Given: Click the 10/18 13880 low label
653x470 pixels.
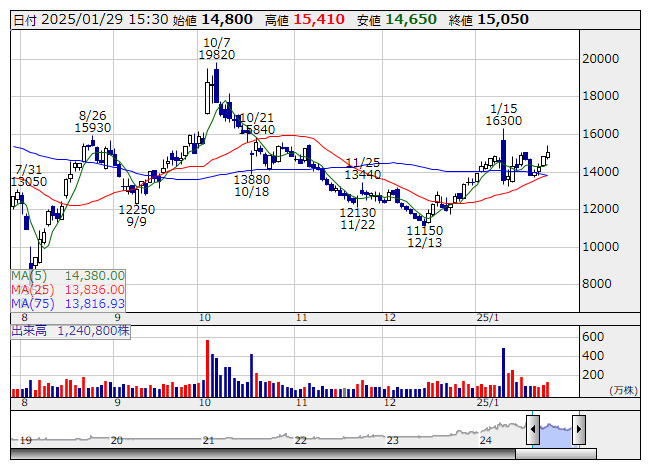Looking at the screenshot, I should pyautogui.click(x=252, y=186).
